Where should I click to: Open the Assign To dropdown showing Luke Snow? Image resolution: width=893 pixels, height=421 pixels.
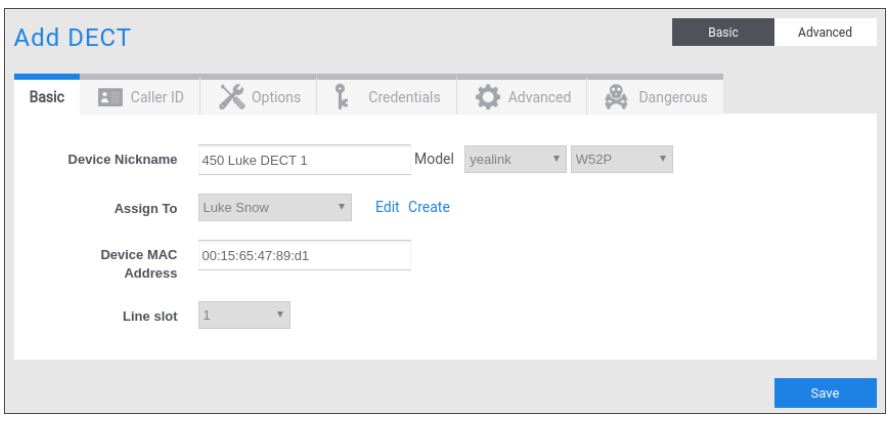pyautogui.click(x=275, y=208)
